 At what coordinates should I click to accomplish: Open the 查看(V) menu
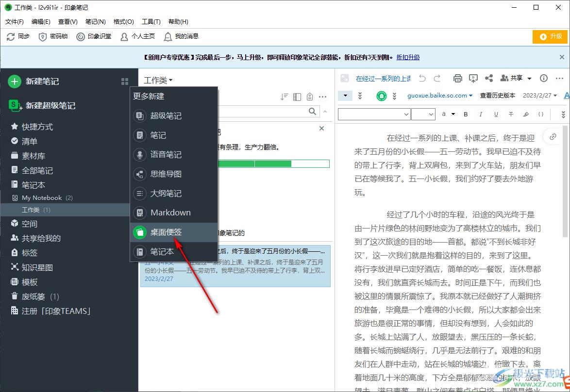pos(67,22)
